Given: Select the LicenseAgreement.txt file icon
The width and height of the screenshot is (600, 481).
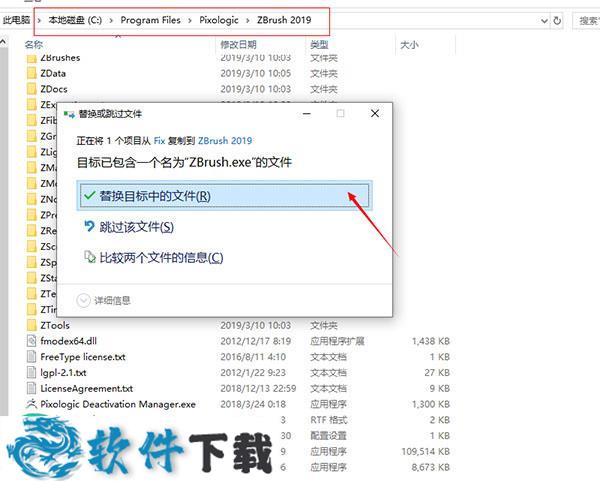Looking at the screenshot, I should pyautogui.click(x=32, y=388).
